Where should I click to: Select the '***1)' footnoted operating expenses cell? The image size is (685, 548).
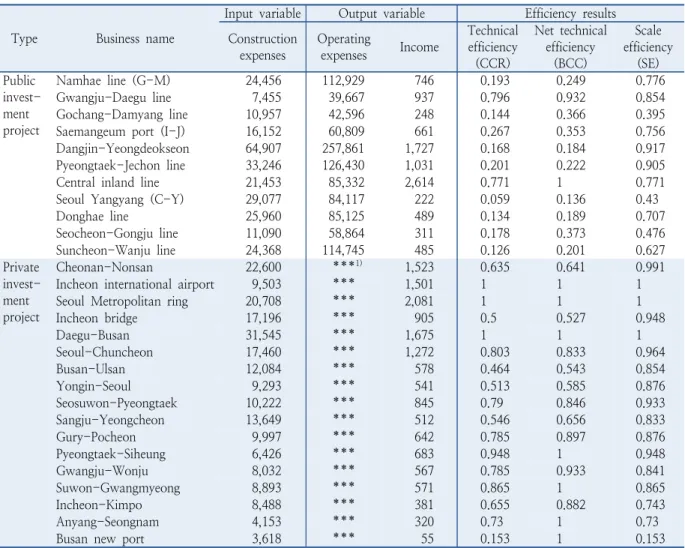click(348, 265)
